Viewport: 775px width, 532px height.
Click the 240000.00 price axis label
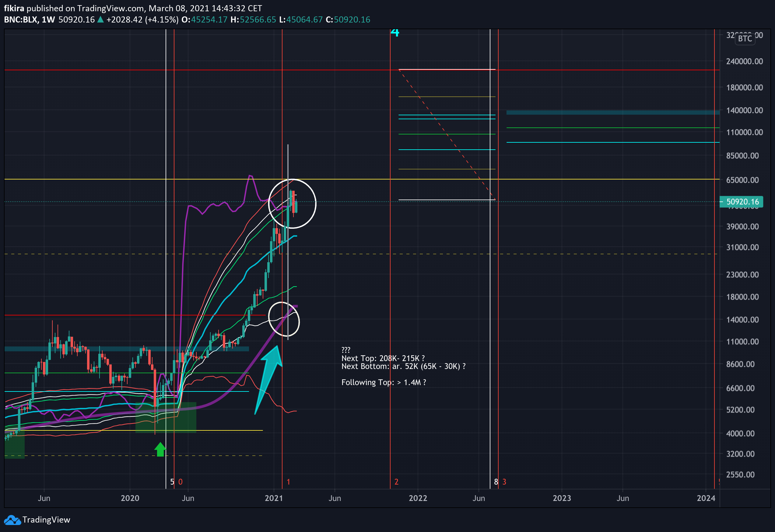pos(744,61)
